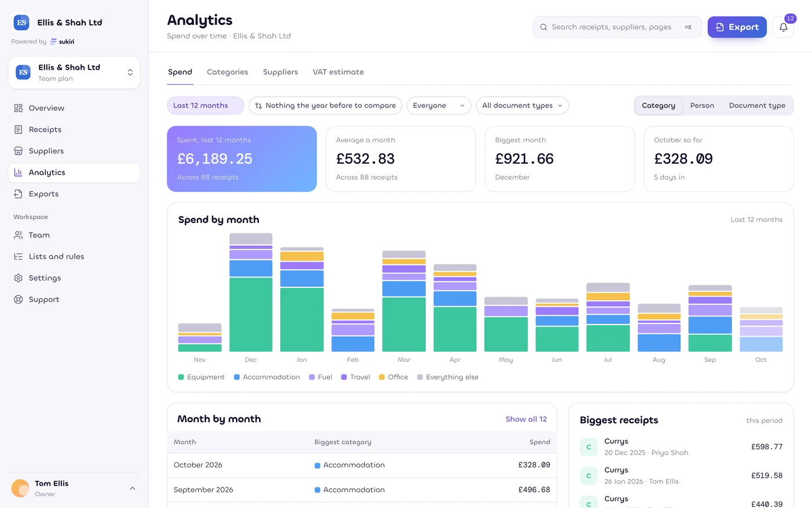This screenshot has height=508, width=812.
Task: Go to Exports in the sidebar
Action: [x=74, y=194]
